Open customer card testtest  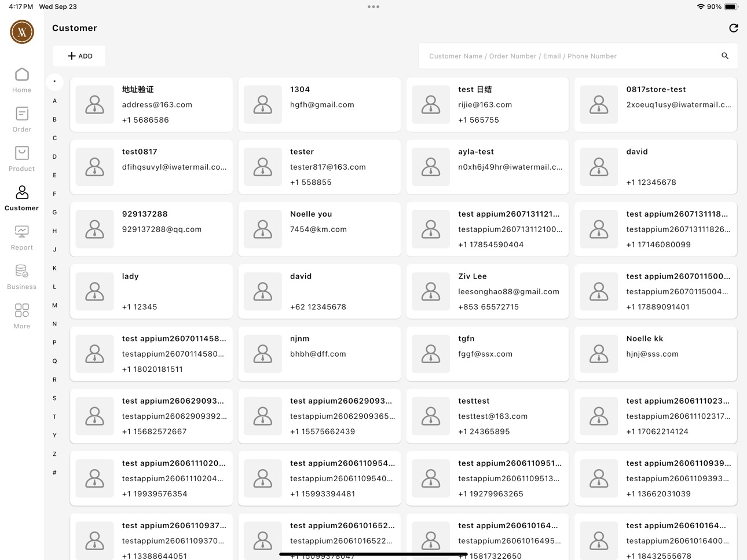tap(488, 416)
